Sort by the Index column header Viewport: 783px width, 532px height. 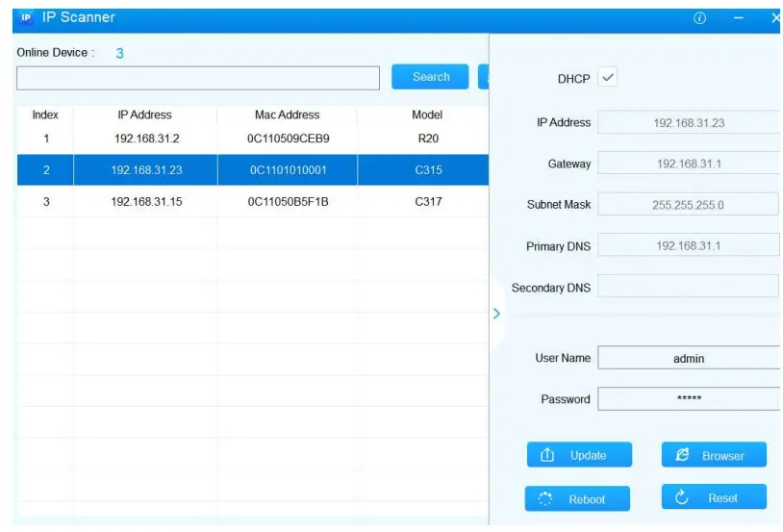tap(45, 114)
